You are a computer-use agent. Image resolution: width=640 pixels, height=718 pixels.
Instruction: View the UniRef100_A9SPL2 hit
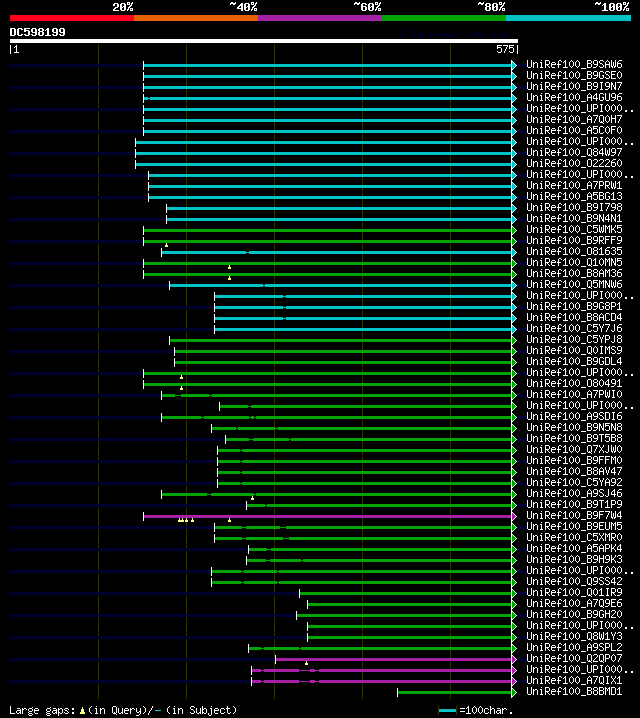point(574,647)
